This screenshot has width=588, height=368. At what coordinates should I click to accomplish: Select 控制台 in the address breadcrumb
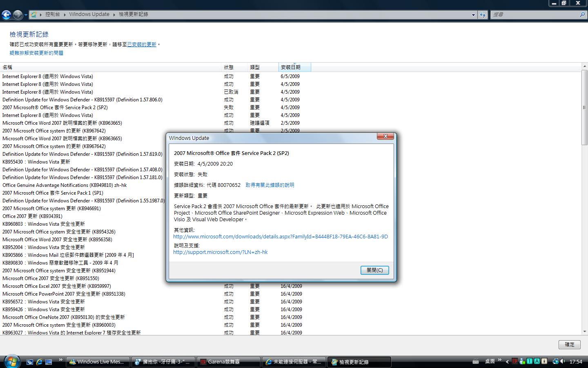click(53, 14)
